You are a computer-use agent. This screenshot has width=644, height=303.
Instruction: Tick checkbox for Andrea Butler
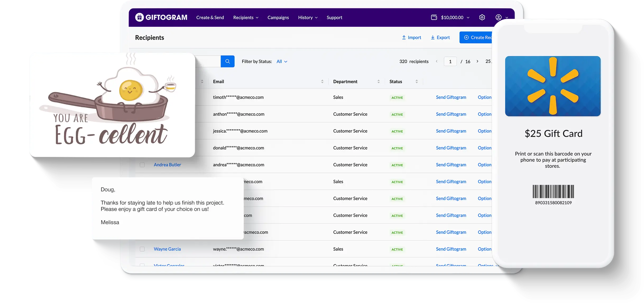pos(142,165)
